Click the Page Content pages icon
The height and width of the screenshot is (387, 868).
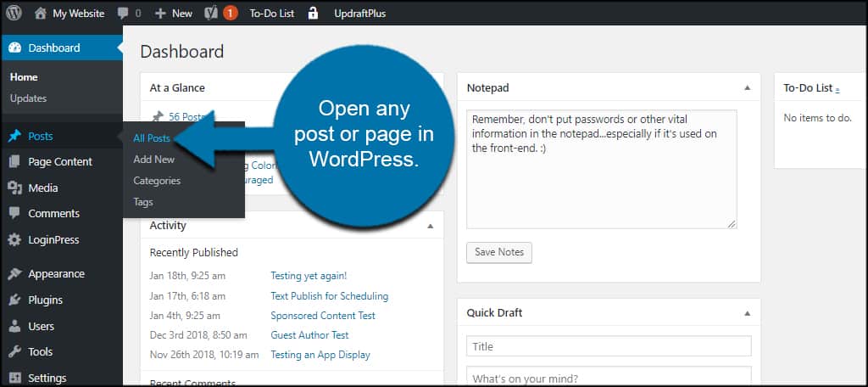15,162
